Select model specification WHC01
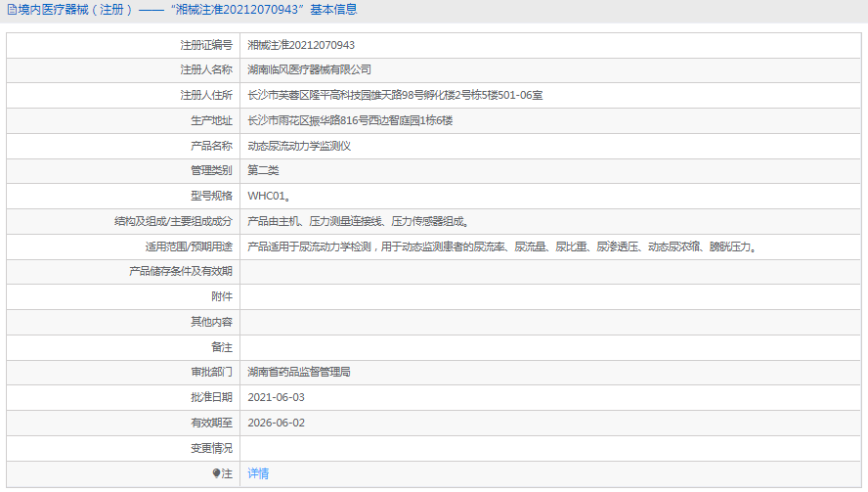868x492 pixels. point(269,197)
